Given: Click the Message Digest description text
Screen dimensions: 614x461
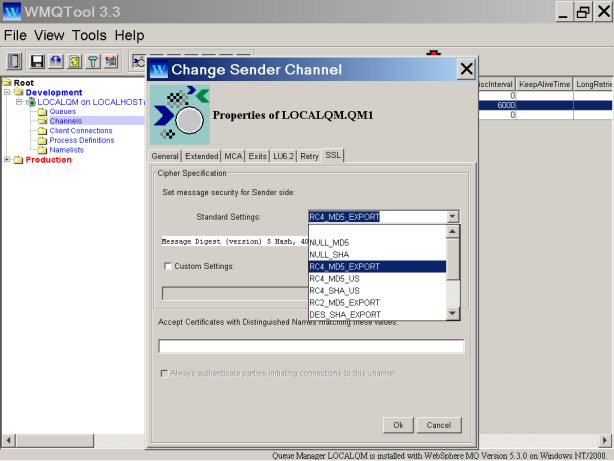Looking at the screenshot, I should click(235, 242).
